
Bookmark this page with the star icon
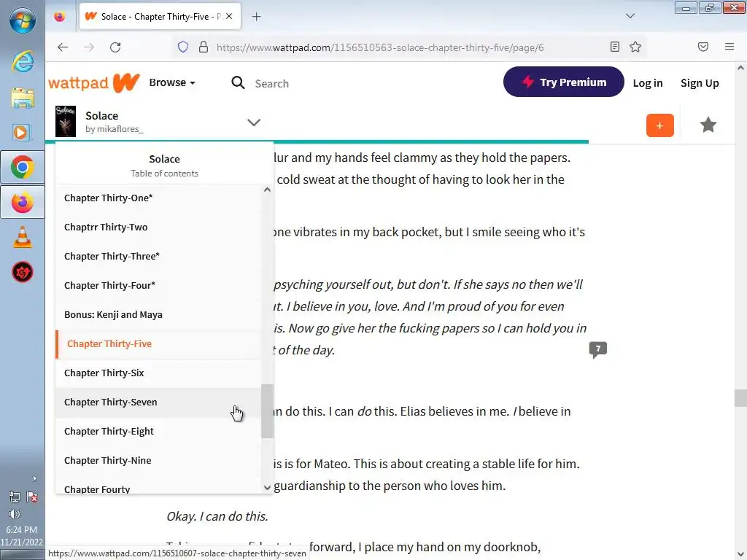tap(635, 47)
